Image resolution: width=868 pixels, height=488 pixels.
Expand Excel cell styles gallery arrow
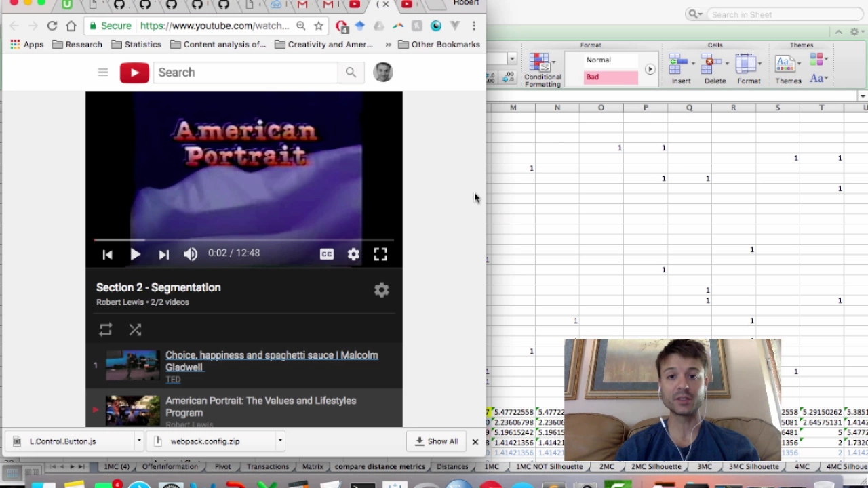coord(650,69)
